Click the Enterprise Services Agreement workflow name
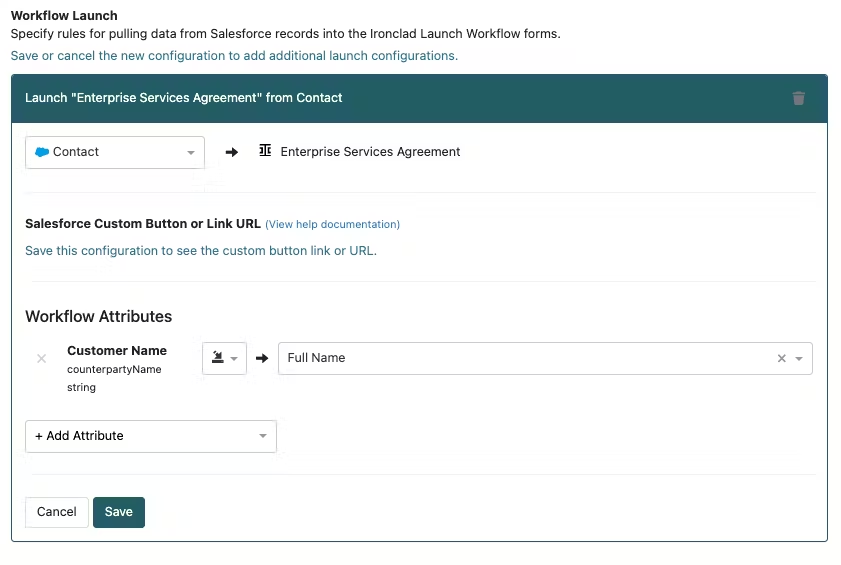Image resolution: width=841 pixels, height=565 pixels. pos(370,152)
